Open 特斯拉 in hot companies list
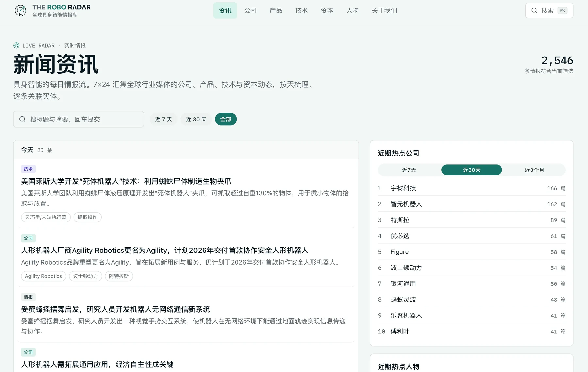588x372 pixels. pyautogui.click(x=472, y=220)
